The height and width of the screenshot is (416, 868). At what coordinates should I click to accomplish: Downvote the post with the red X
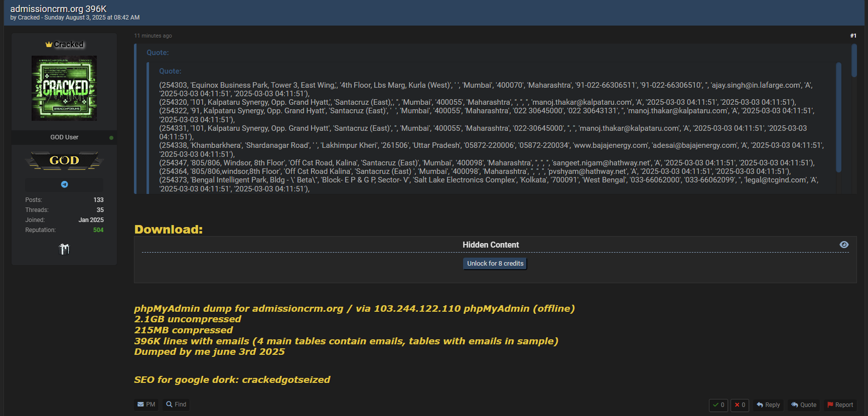(740, 405)
